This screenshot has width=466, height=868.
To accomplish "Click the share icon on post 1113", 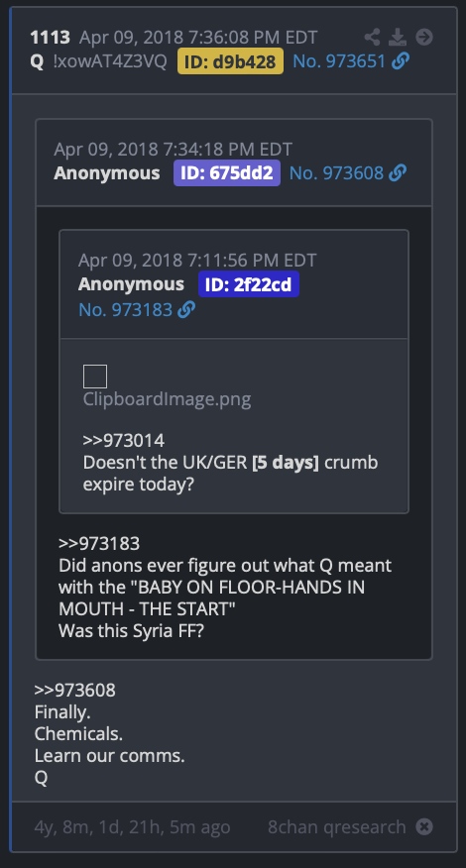I will 373,37.
